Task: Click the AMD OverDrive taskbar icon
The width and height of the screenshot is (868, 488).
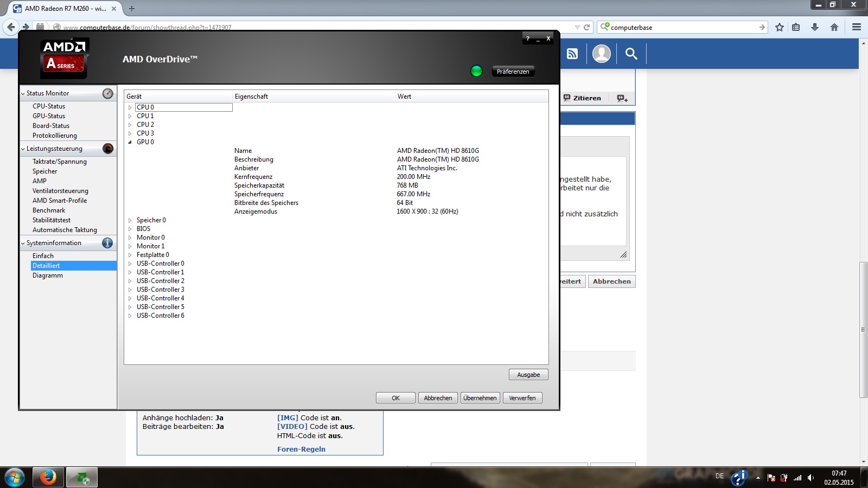Action: coord(82,478)
